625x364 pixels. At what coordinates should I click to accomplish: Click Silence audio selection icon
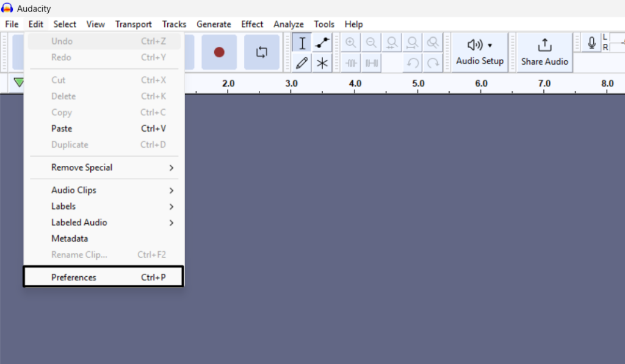click(x=371, y=63)
